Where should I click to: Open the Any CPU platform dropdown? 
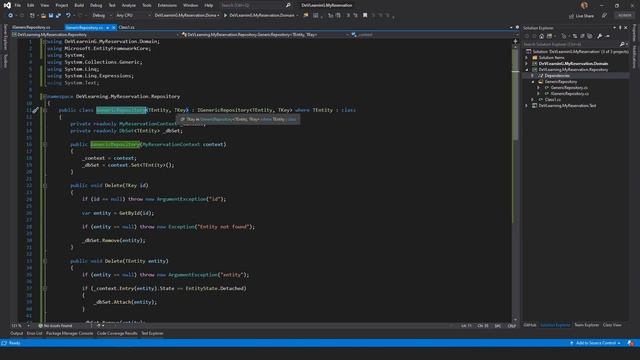click(x=133, y=16)
